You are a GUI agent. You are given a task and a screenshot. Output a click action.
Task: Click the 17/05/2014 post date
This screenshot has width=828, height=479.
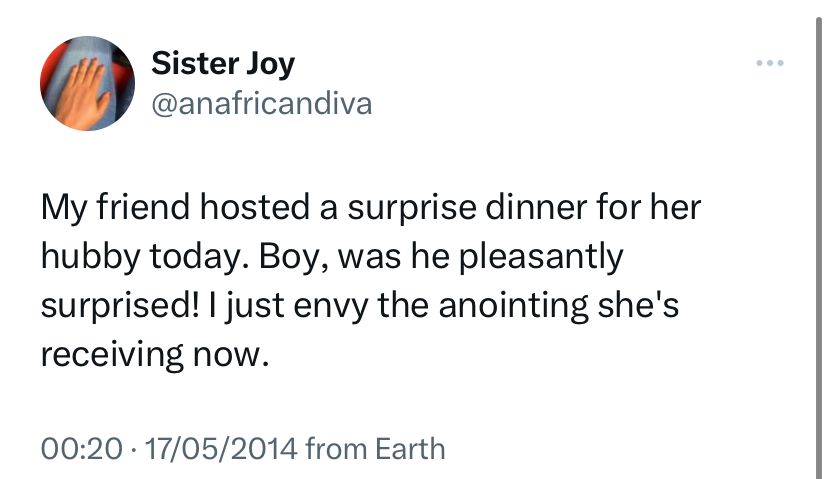tap(220, 449)
